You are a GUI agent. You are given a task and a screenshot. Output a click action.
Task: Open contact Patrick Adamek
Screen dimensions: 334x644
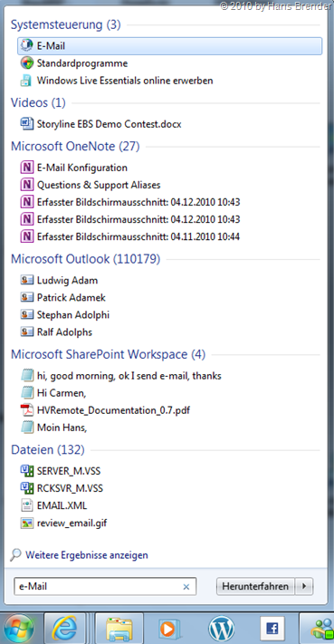(x=72, y=298)
